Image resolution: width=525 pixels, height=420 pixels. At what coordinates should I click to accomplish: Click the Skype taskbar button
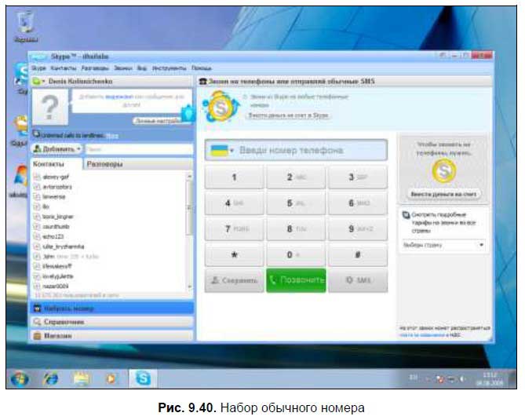[x=143, y=378]
